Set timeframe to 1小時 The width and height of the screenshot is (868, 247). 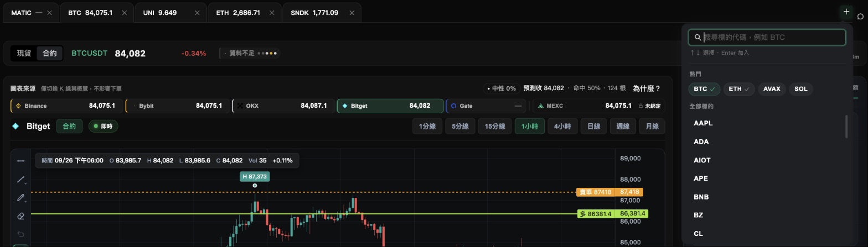pyautogui.click(x=530, y=127)
